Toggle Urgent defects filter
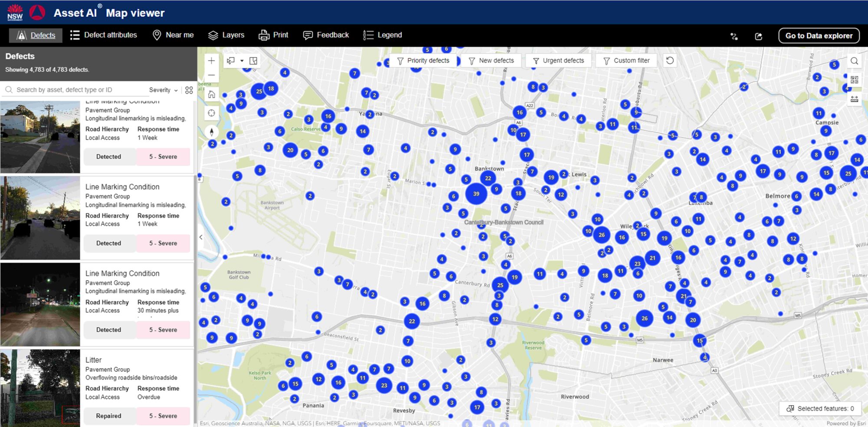The width and height of the screenshot is (868, 427). [x=558, y=61]
